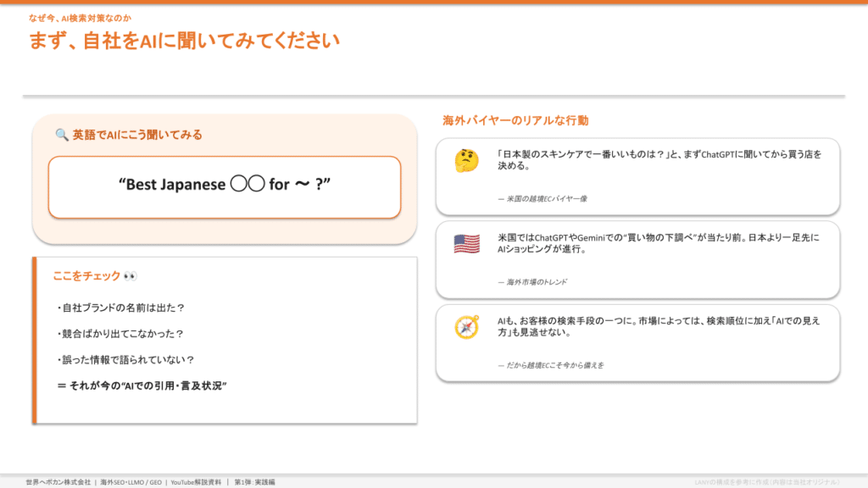The image size is (868, 488).
Task: Click the card text about 日本製のスキンケア and ChatGPT
Action: tap(659, 160)
